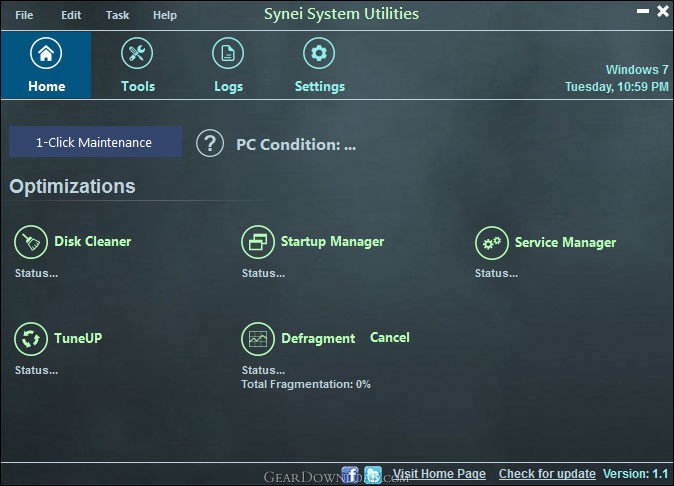The width and height of the screenshot is (674, 486).
Task: Close the Synei System Utilities window
Action: [x=663, y=11]
